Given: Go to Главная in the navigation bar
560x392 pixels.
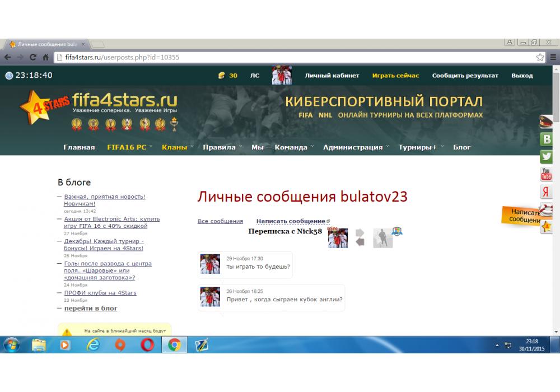Looking at the screenshot, I should click(x=79, y=147).
